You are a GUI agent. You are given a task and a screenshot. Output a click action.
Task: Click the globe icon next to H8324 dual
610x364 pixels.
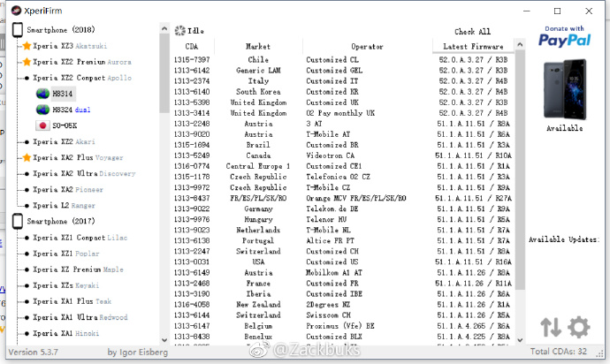click(x=42, y=110)
